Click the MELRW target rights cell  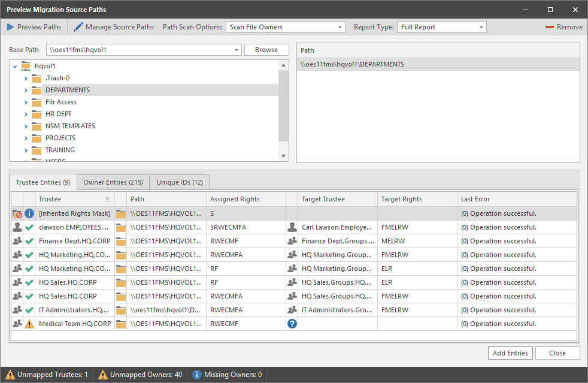(417, 241)
